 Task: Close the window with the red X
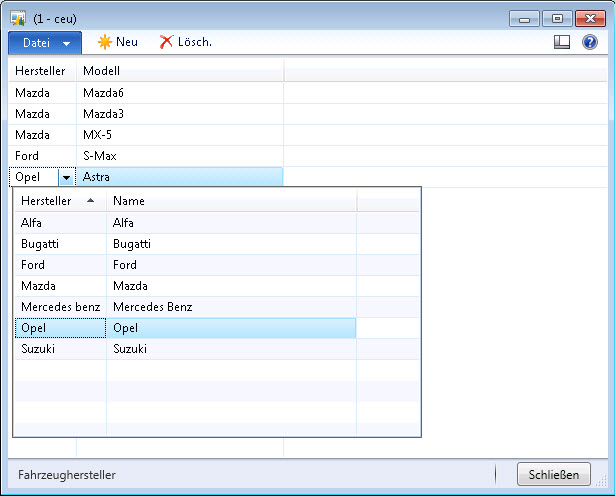point(590,18)
